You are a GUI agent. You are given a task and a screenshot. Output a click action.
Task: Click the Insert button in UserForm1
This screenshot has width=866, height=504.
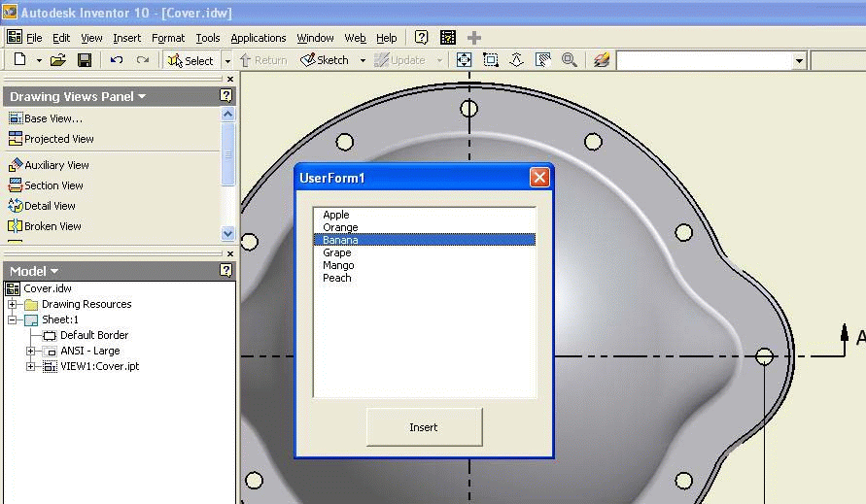tap(424, 427)
